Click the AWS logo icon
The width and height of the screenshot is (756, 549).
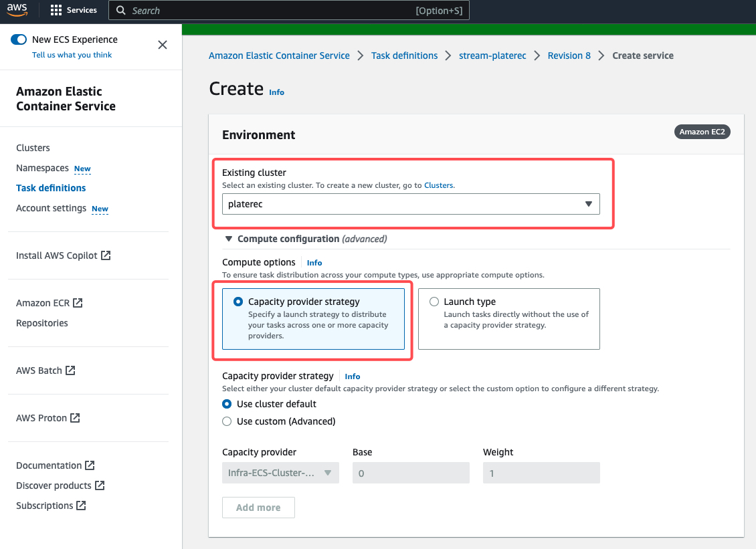pyautogui.click(x=17, y=10)
